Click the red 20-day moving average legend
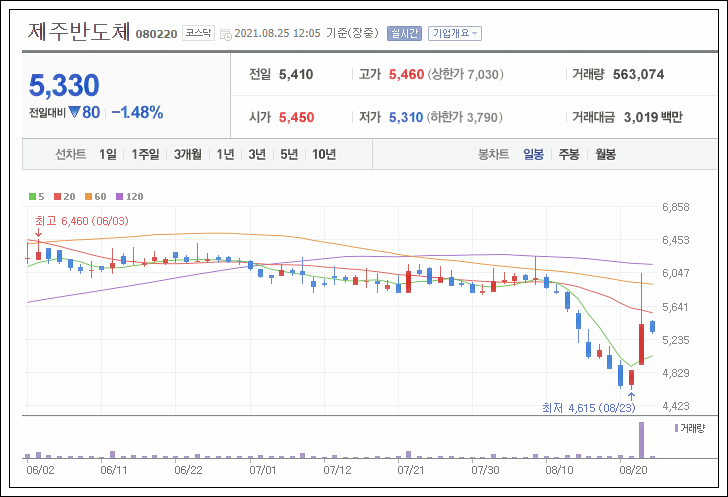Viewport: 728px width, 497px height. [65, 196]
